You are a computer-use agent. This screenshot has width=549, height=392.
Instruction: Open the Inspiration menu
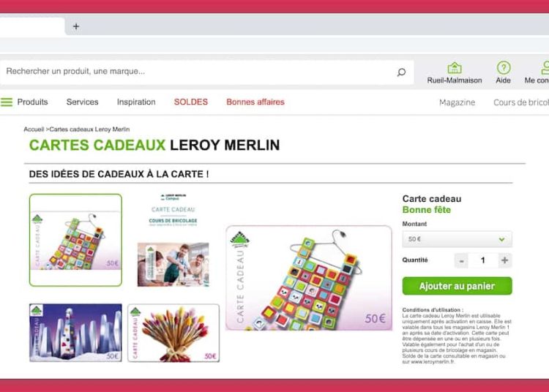click(x=136, y=102)
